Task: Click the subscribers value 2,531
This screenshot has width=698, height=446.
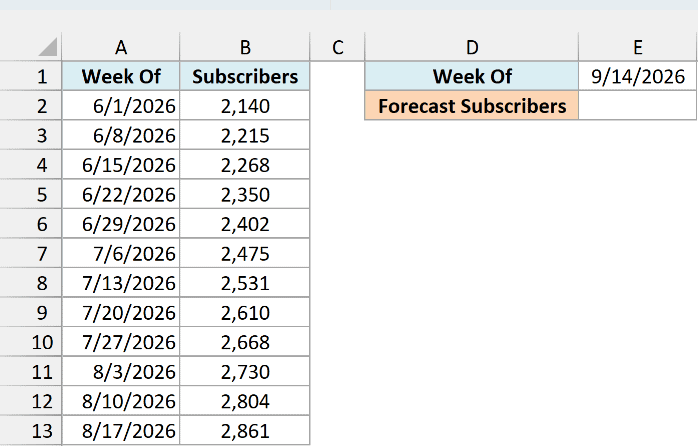Action: coord(245,283)
